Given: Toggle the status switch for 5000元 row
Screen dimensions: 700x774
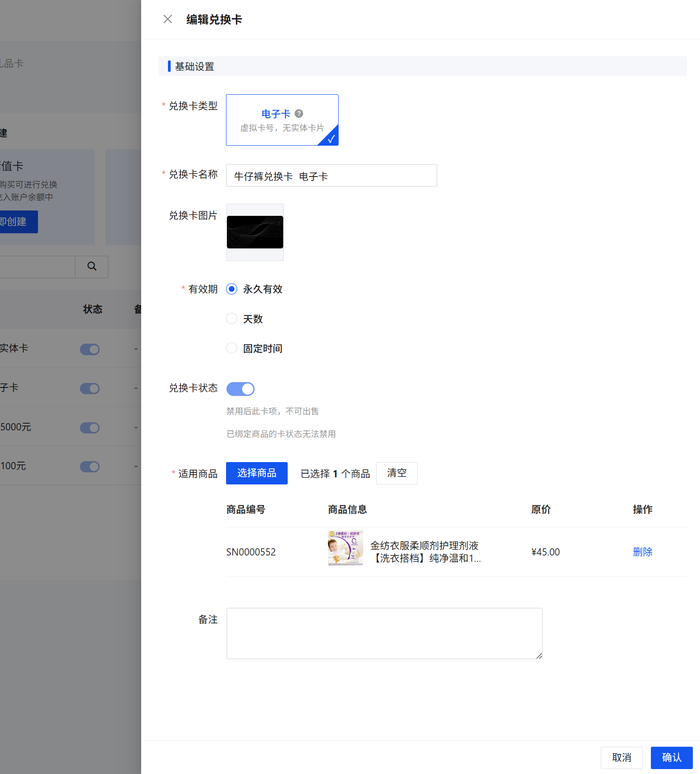Looking at the screenshot, I should 90,428.
